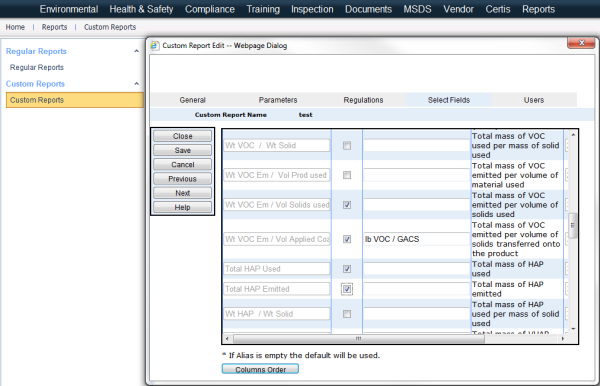Screen dimensions: 600x386
Task: Select the Select Fields tab
Action: click(x=448, y=100)
